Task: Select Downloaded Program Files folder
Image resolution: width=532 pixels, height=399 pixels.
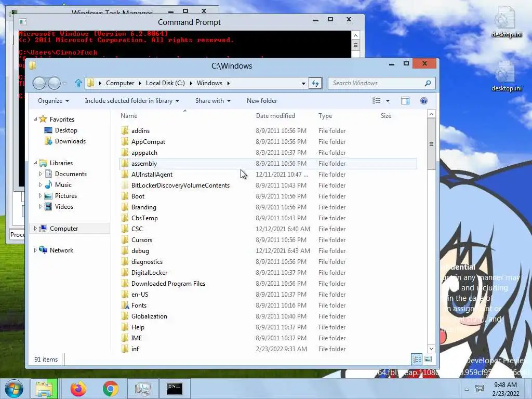Action: click(x=168, y=283)
